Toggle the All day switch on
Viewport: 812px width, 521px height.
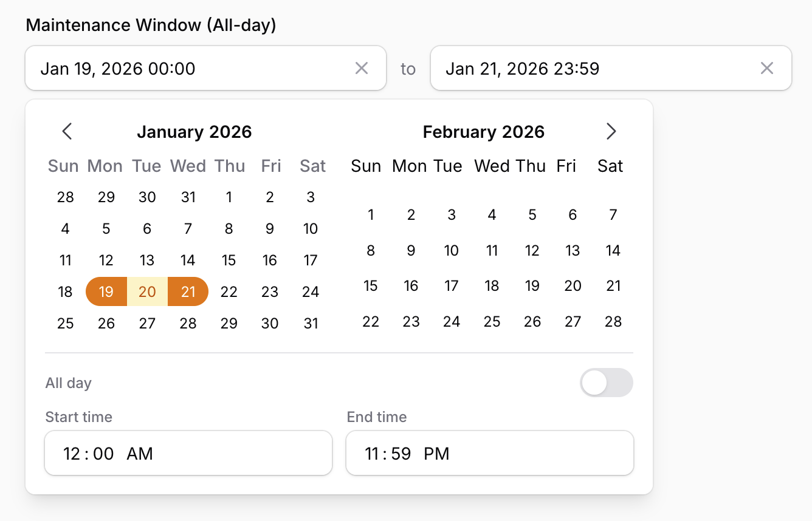(606, 383)
